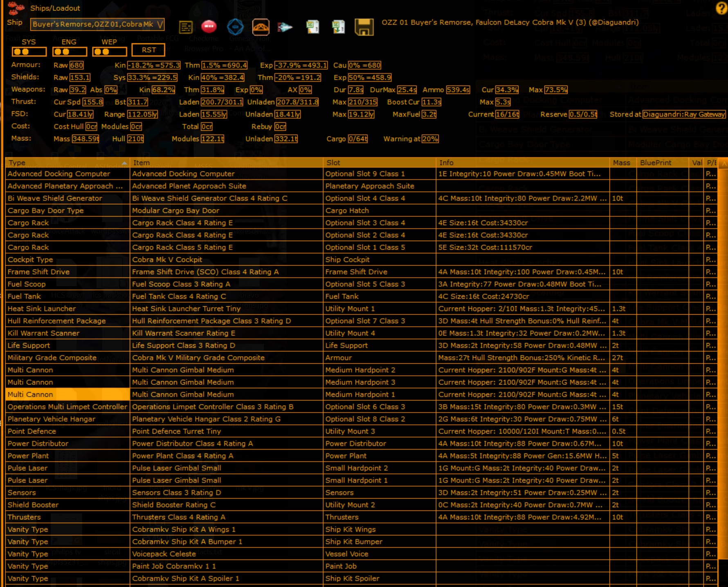Select the Cobra Mk V Cockpit item
Image resolution: width=728 pixels, height=587 pixels.
click(x=226, y=260)
